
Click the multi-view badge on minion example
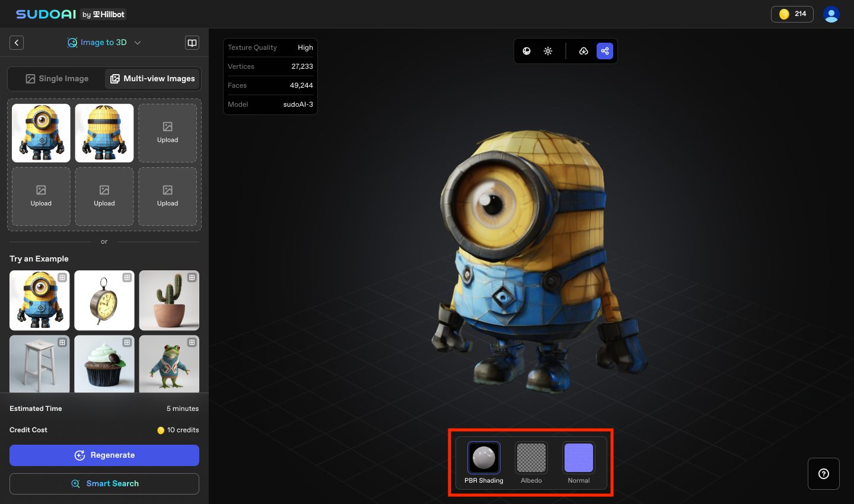coord(62,277)
